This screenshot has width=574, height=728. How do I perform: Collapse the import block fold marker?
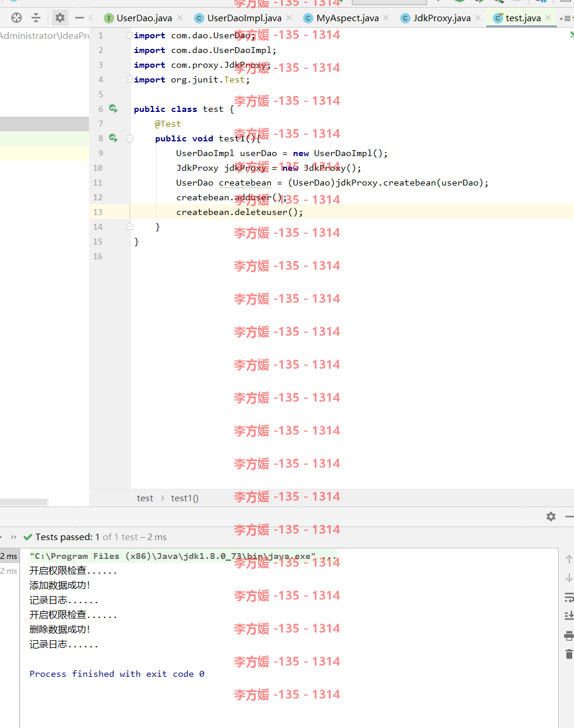pos(130,35)
